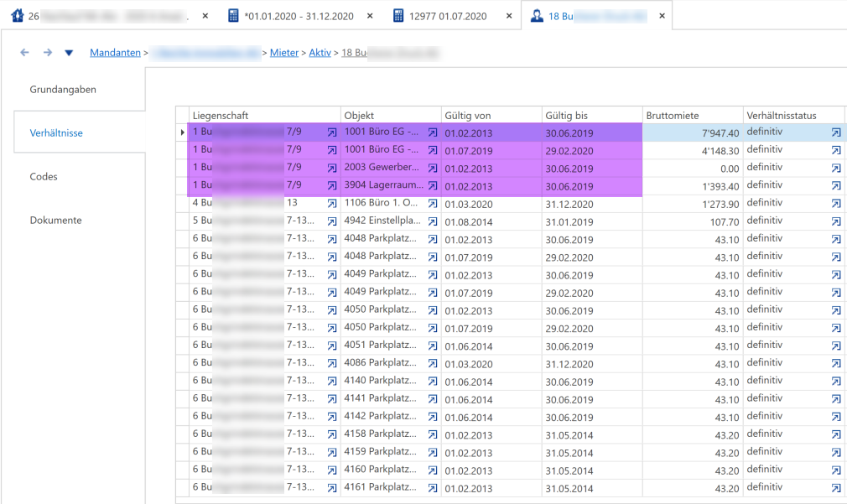Open the Dokumente section
This screenshot has height=504, width=847.
click(55, 221)
